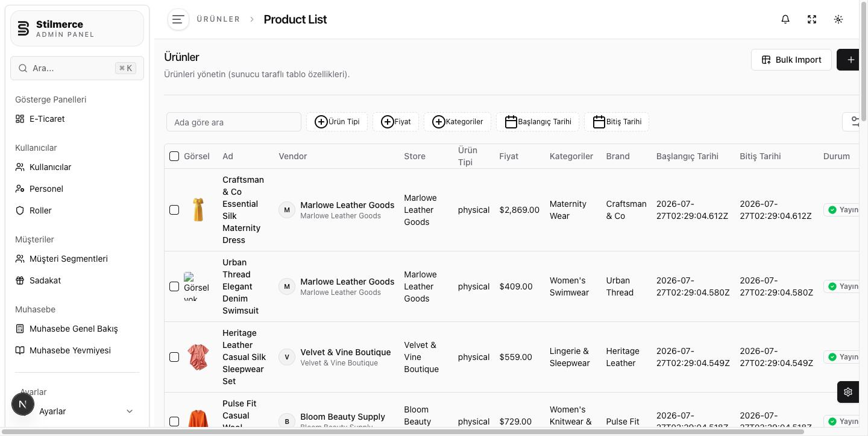
Task: Click the Stilmerce logo icon
Action: click(23, 28)
